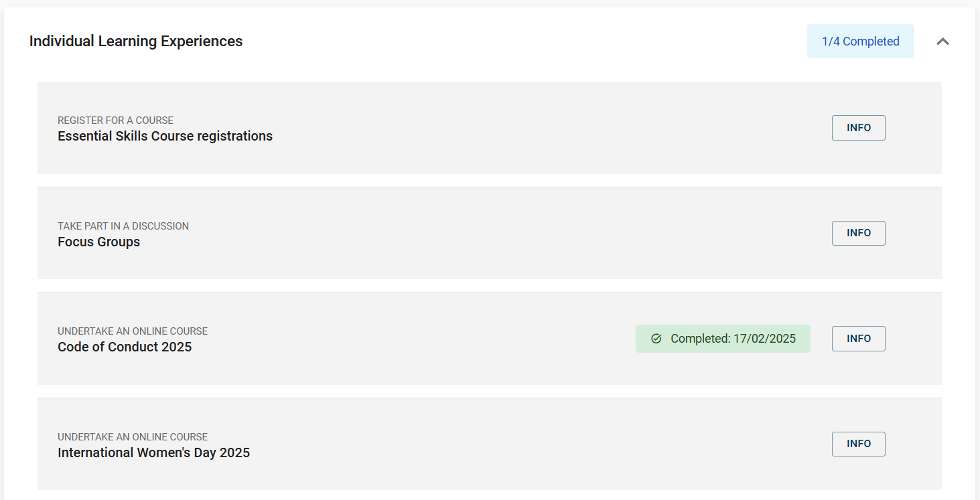Click the Essential Skills Course registrations title text
980x500 pixels.
coord(165,136)
